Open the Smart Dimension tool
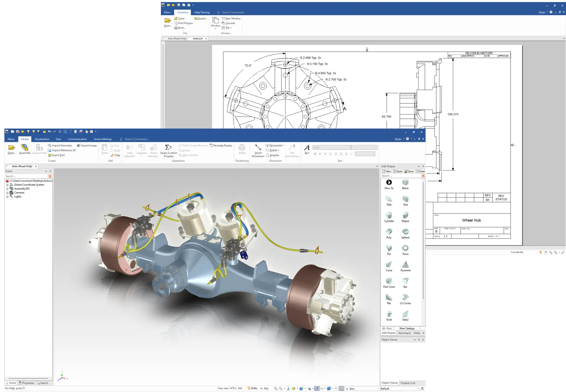The height and width of the screenshot is (392, 566). point(258,148)
